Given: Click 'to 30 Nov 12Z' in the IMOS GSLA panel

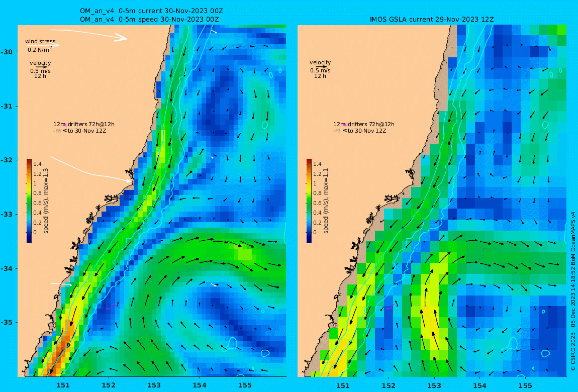Looking at the screenshot, I should point(367,131).
